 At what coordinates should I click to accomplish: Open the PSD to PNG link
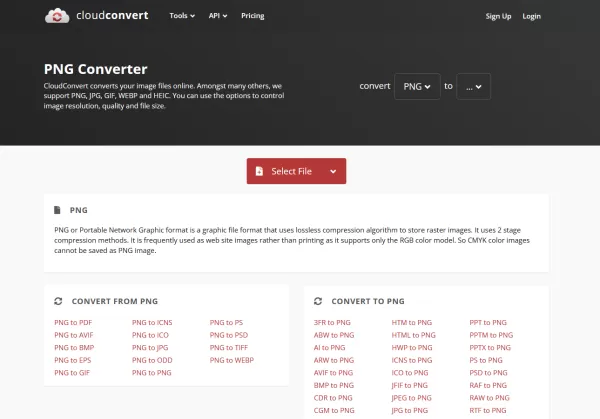(x=488, y=373)
